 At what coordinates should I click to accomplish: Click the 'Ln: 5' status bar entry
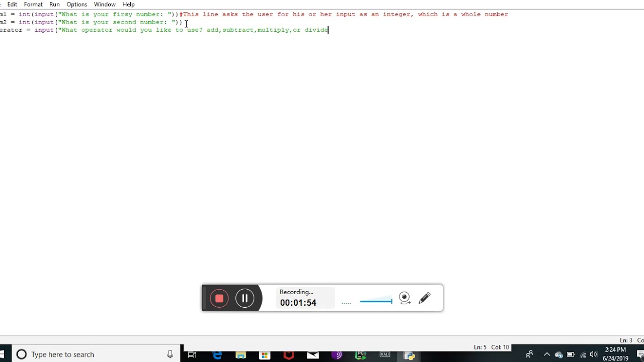pyautogui.click(x=480, y=347)
